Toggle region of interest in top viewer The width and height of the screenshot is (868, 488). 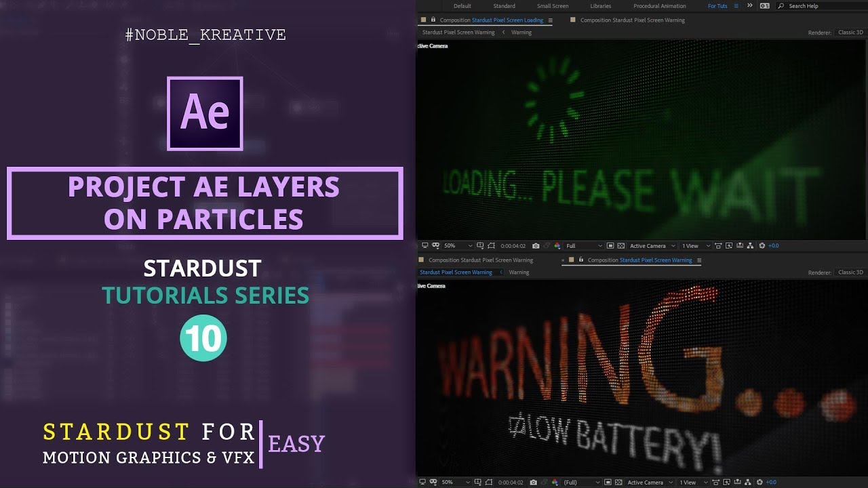tap(610, 246)
